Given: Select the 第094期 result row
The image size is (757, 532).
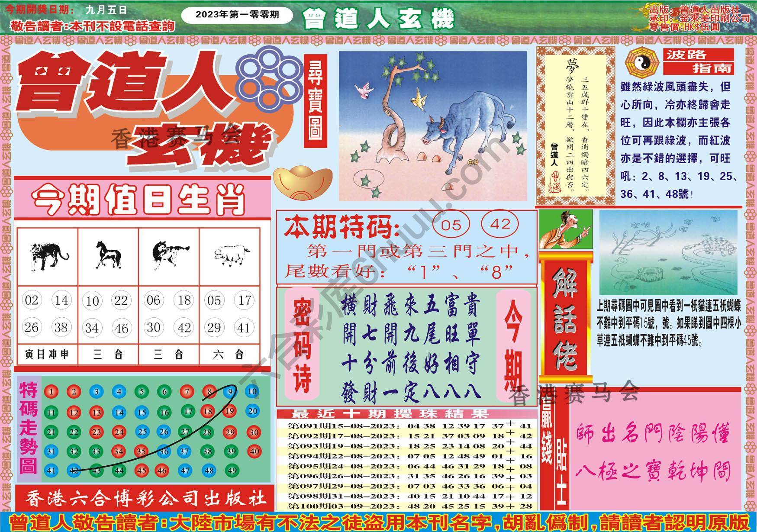Looking at the screenshot, I should 407,456.
